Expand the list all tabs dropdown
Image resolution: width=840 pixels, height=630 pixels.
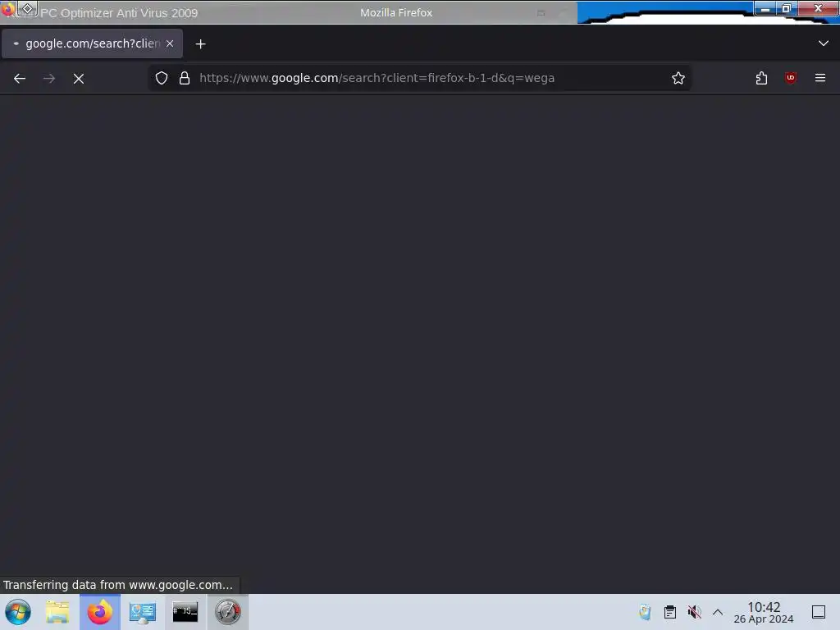click(x=824, y=43)
